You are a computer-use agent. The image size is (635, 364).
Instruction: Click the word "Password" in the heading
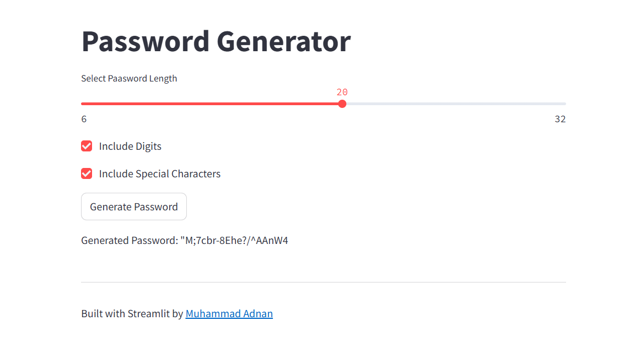point(146,42)
